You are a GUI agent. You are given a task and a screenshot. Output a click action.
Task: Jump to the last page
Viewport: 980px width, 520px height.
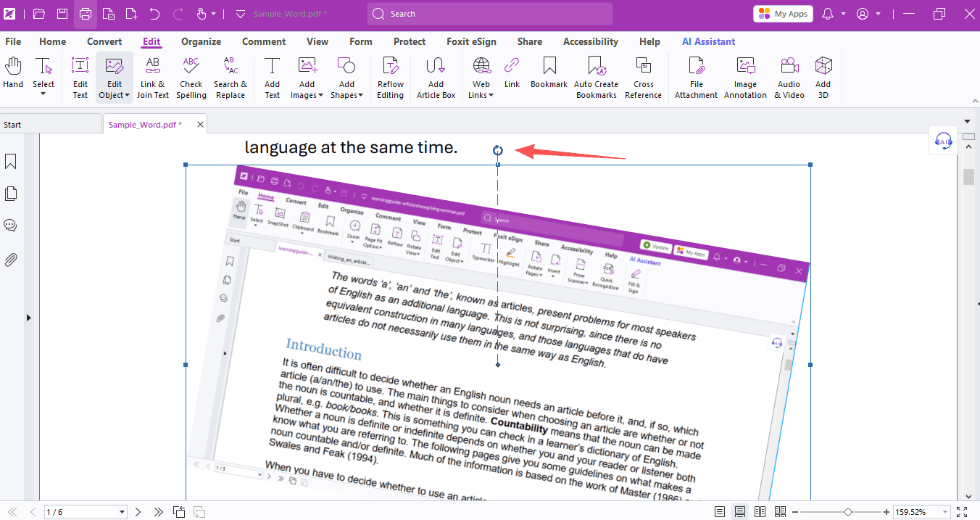coord(158,512)
